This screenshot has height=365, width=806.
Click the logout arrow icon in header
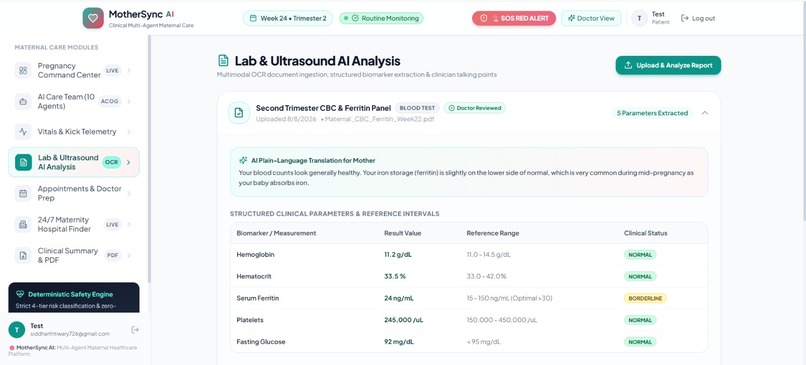click(x=685, y=18)
